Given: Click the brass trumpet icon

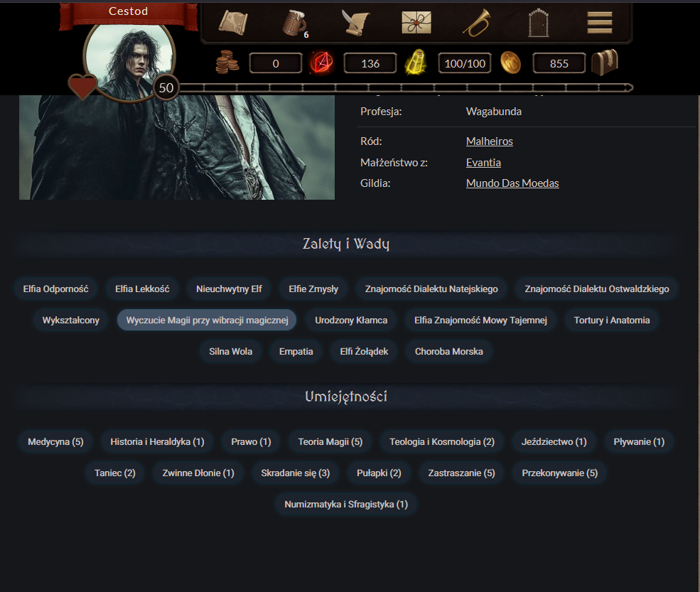Looking at the screenshot, I should click(x=477, y=23).
